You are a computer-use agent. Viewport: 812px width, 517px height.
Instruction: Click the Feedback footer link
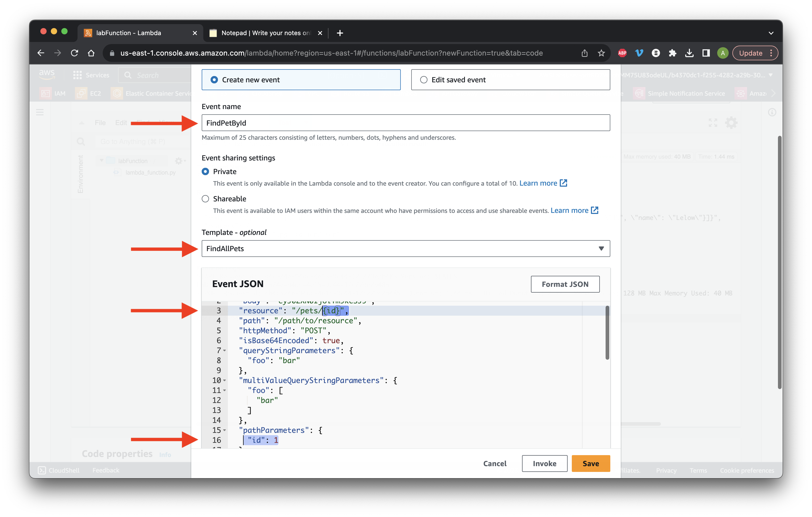(x=106, y=470)
